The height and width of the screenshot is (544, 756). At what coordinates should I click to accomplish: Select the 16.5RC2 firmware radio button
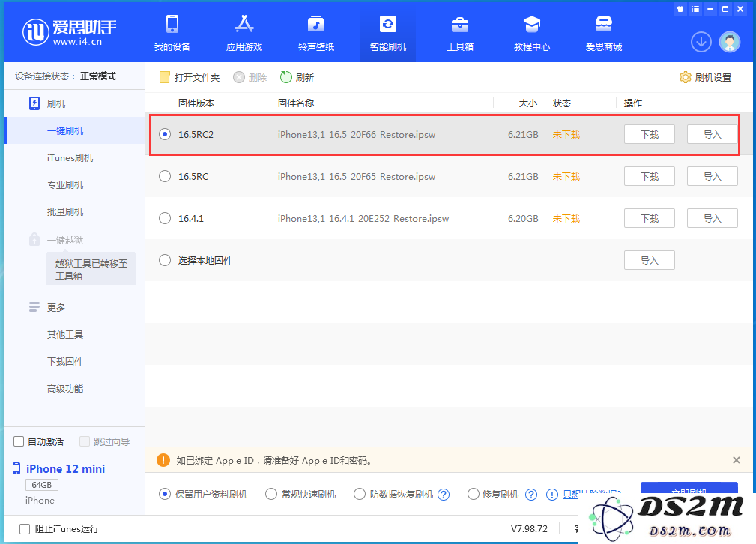coord(165,134)
